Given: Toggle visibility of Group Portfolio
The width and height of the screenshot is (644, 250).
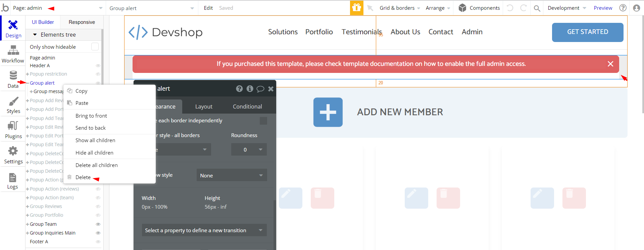Looking at the screenshot, I should (98, 215).
